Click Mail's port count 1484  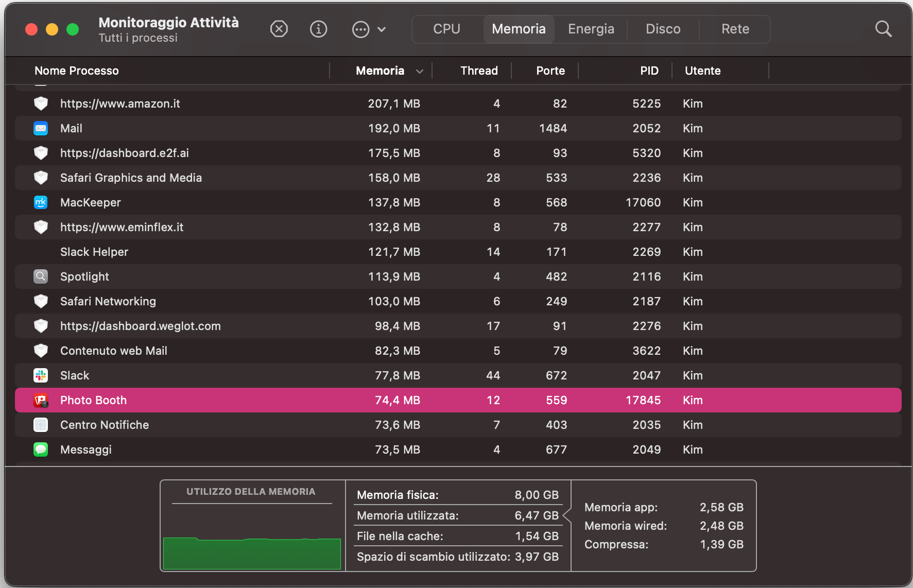pyautogui.click(x=553, y=128)
